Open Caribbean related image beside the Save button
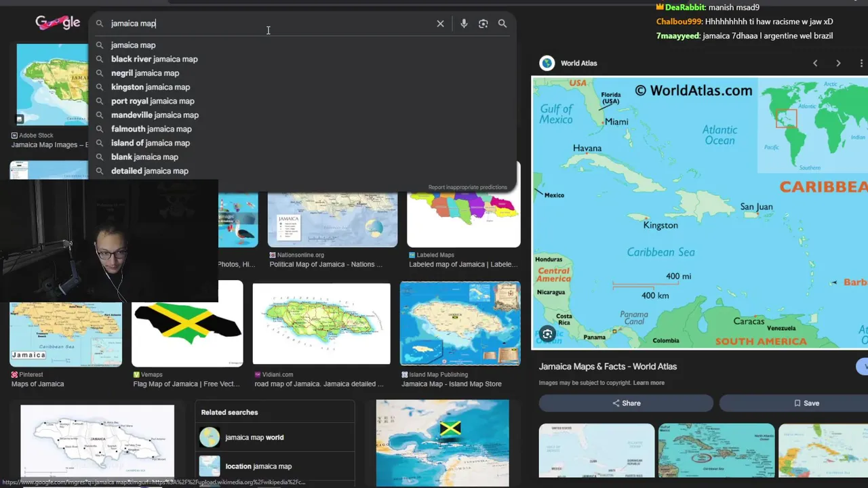Image resolution: width=868 pixels, height=488 pixels. pyautogui.click(x=716, y=451)
